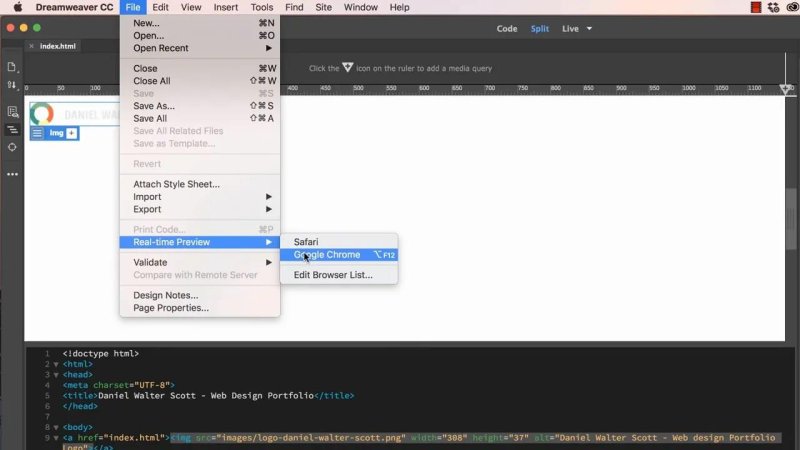
Task: Click the meta charset line of code
Action: (118, 385)
